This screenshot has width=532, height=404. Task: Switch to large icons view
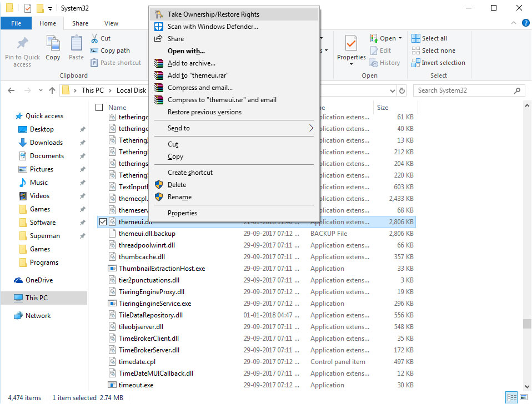[524, 397]
